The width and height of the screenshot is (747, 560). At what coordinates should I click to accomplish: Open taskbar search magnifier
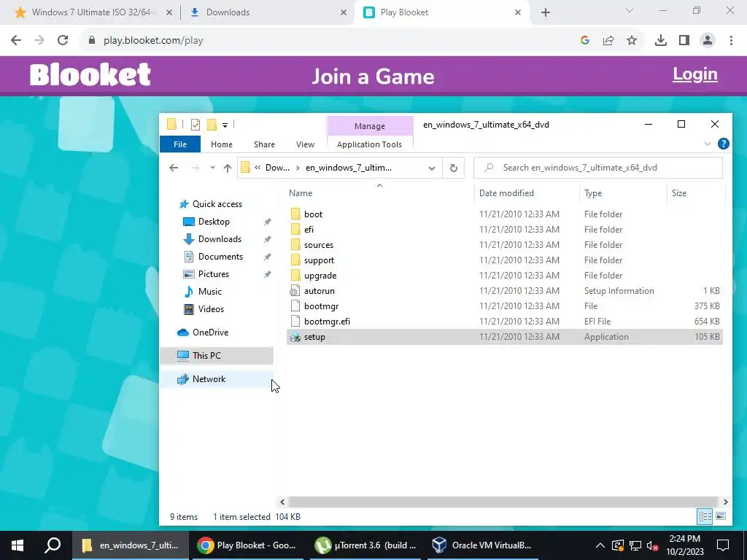coord(53,545)
